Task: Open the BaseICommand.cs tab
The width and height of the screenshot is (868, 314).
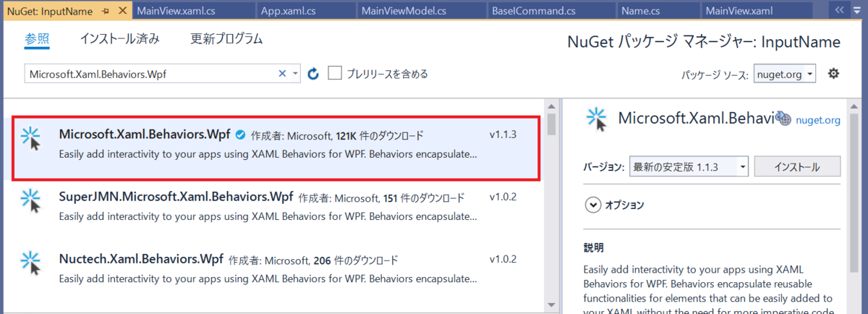Action: pos(534,11)
